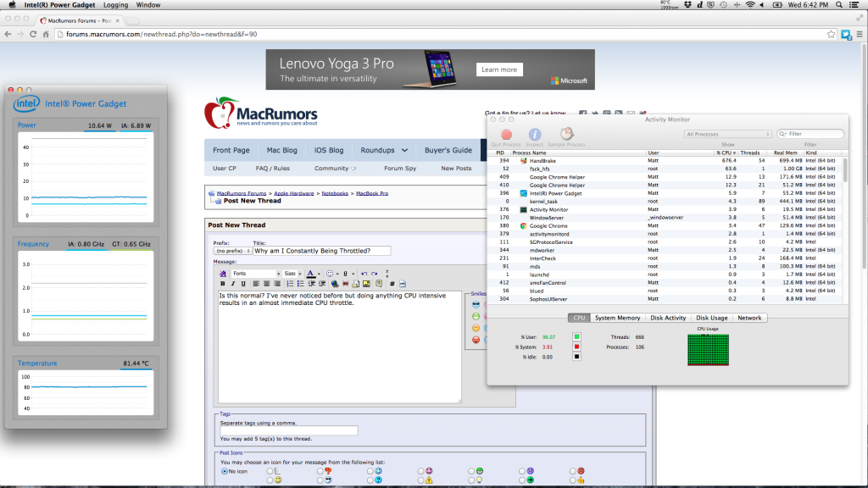Open the Buyer's Guide link
Image resolution: width=868 pixels, height=488 pixels.
pos(448,150)
